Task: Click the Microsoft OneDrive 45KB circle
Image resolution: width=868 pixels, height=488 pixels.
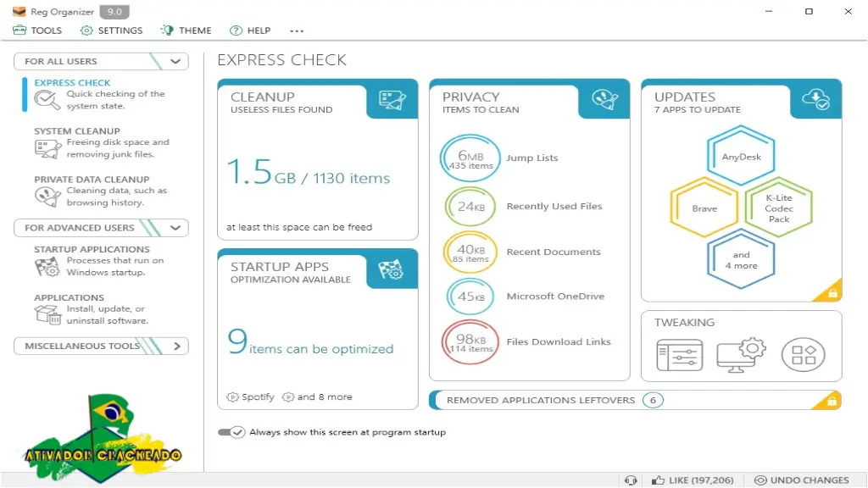Action: point(470,297)
